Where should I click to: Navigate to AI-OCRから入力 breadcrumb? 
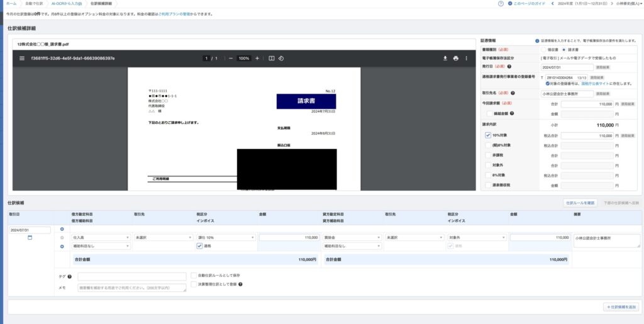click(70, 4)
